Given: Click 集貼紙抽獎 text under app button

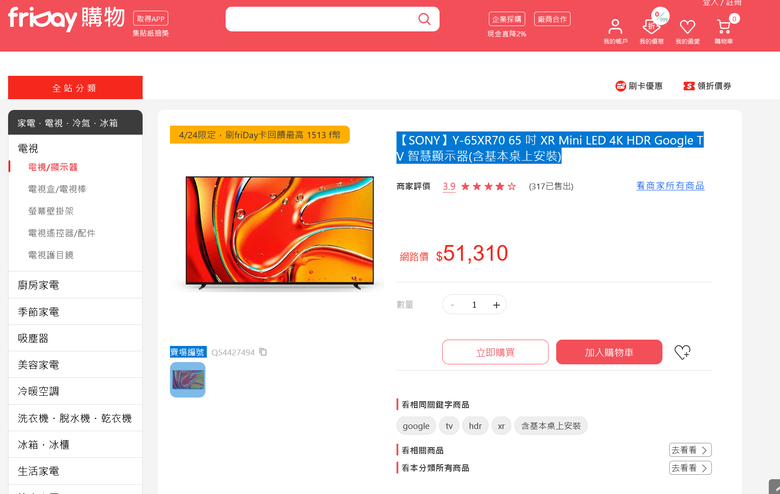Looking at the screenshot, I should click(151, 33).
